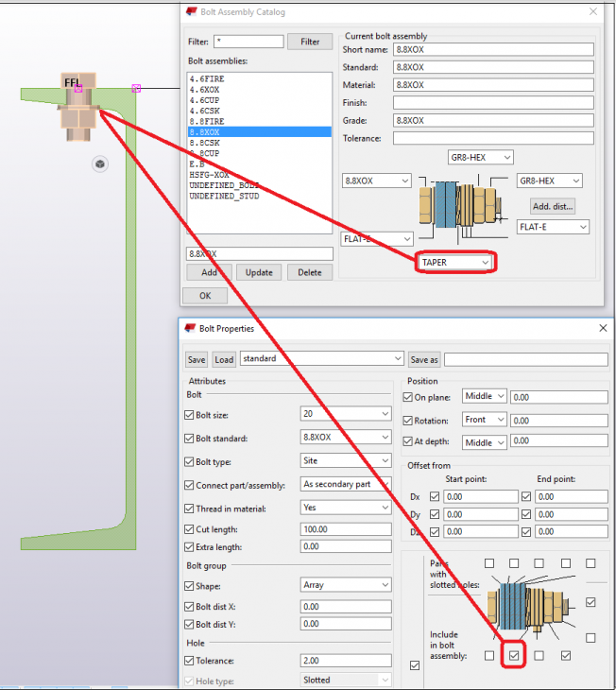Open the Bolt type Site dropdown
616x690 pixels.
click(x=346, y=460)
